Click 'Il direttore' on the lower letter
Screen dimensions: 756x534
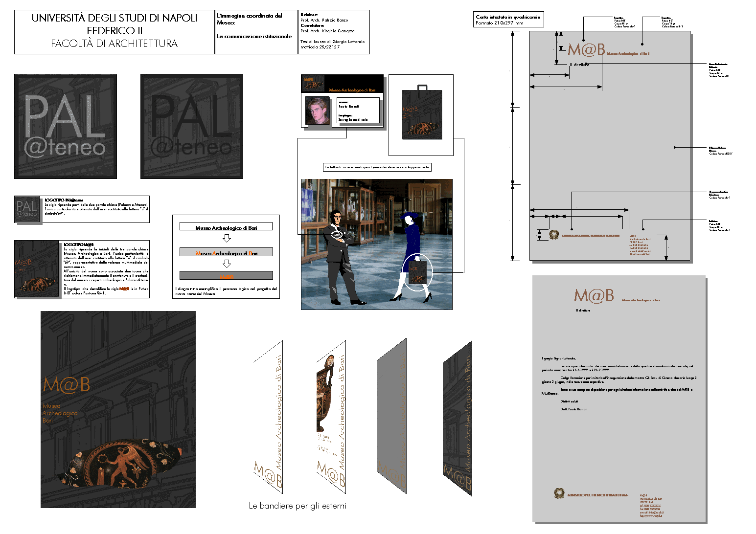point(583,311)
